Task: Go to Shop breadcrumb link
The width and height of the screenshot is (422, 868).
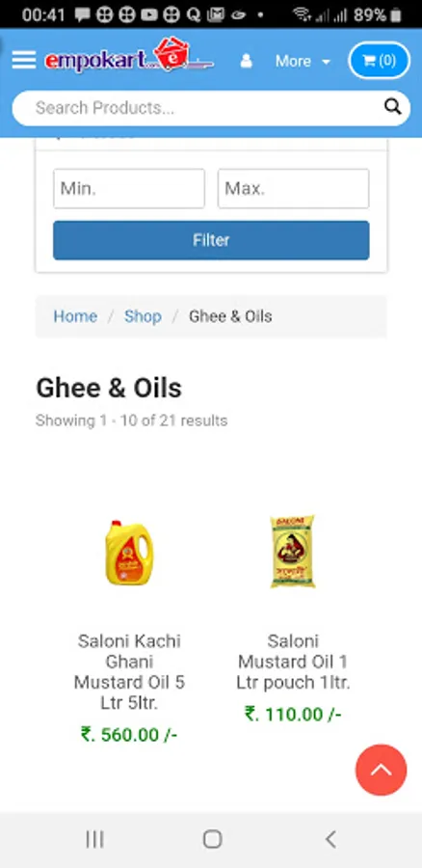Action: pyautogui.click(x=143, y=316)
